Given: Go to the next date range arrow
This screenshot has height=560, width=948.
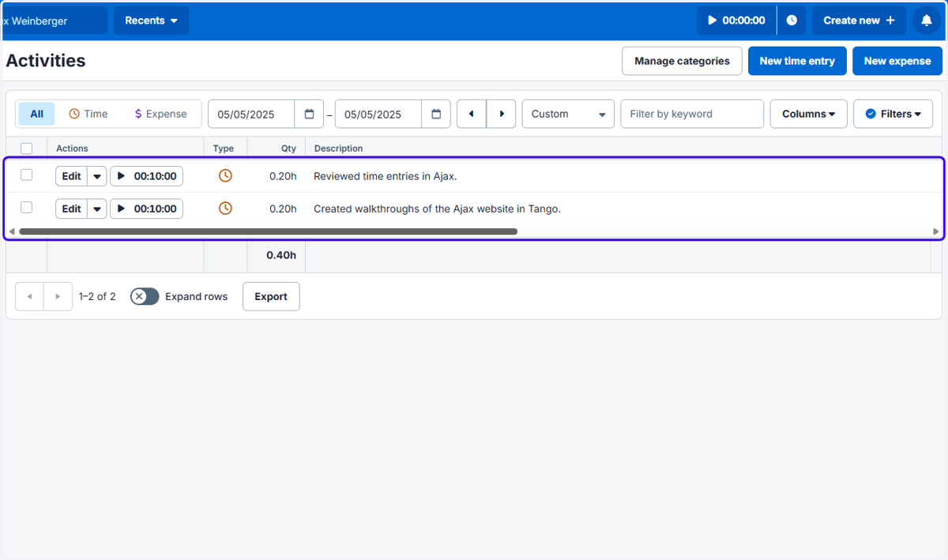Looking at the screenshot, I should coord(501,114).
